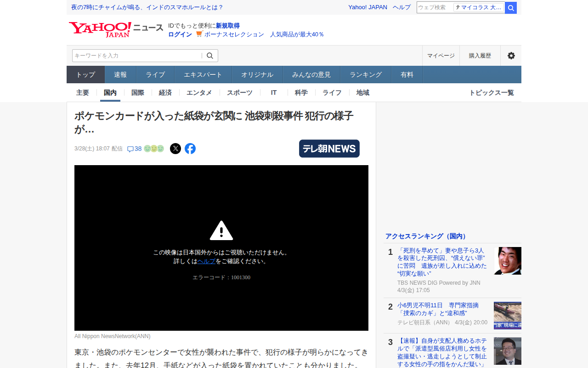The width and height of the screenshot is (588, 368).
Task: Open thumbnail of ranking article number 3
Action: tap(508, 351)
